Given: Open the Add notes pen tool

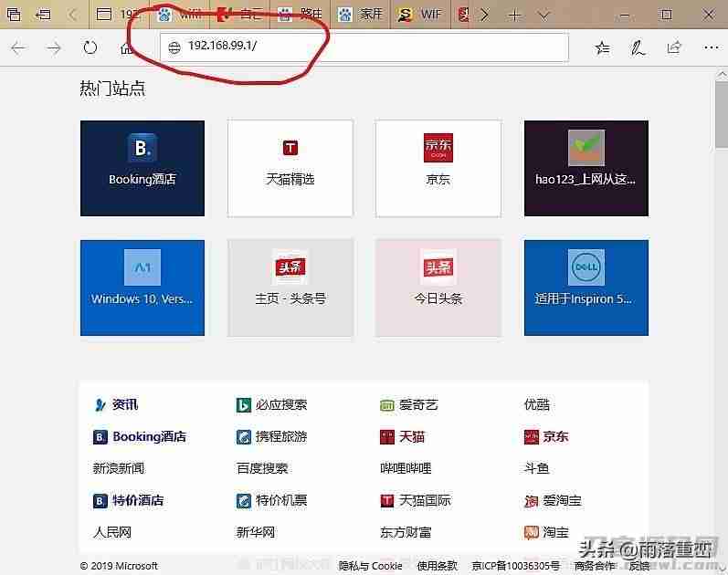Looking at the screenshot, I should (638, 47).
